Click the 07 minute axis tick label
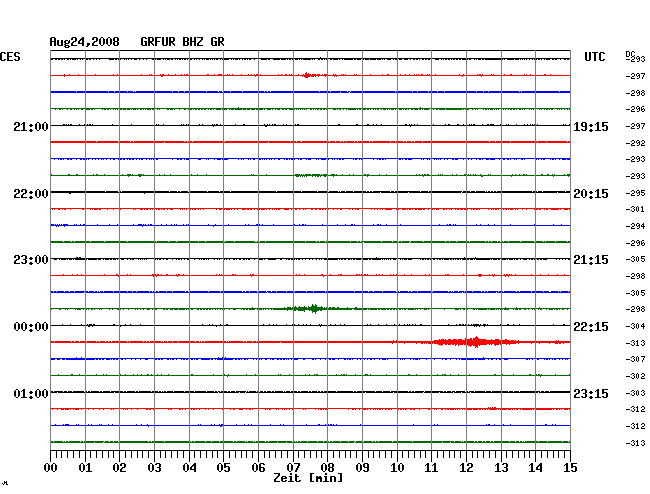650x494 pixels. click(x=293, y=468)
